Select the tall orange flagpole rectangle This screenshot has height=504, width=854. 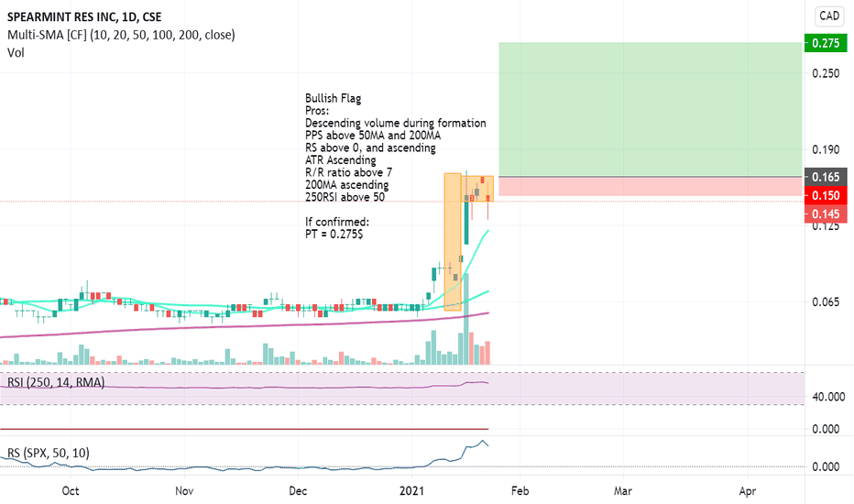pos(453,242)
